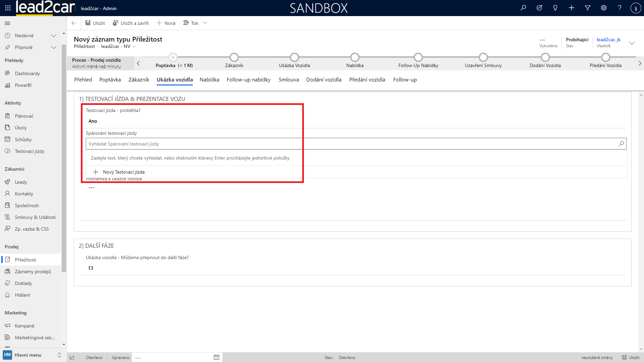Expand the Nedávné section chevron
644x362 pixels.
point(53,36)
